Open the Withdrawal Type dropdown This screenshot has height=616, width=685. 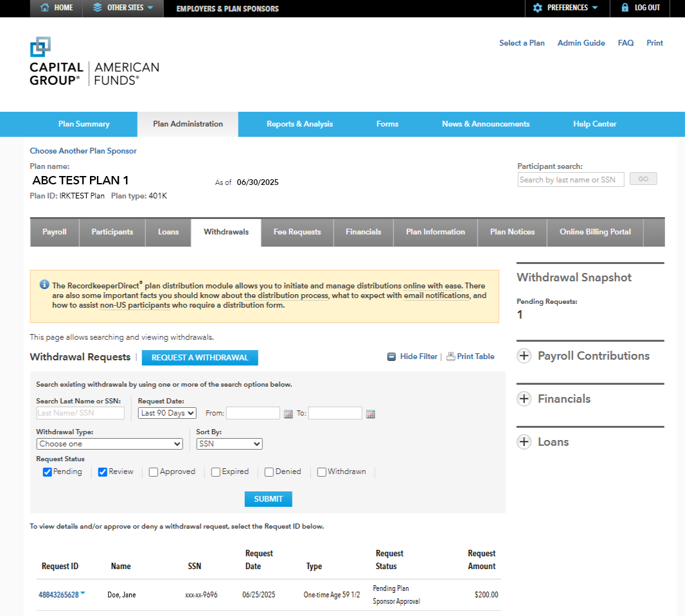click(109, 444)
